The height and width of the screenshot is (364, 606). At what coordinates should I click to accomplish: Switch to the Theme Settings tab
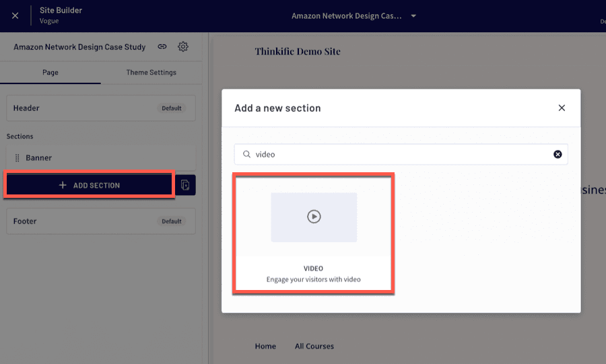click(151, 73)
